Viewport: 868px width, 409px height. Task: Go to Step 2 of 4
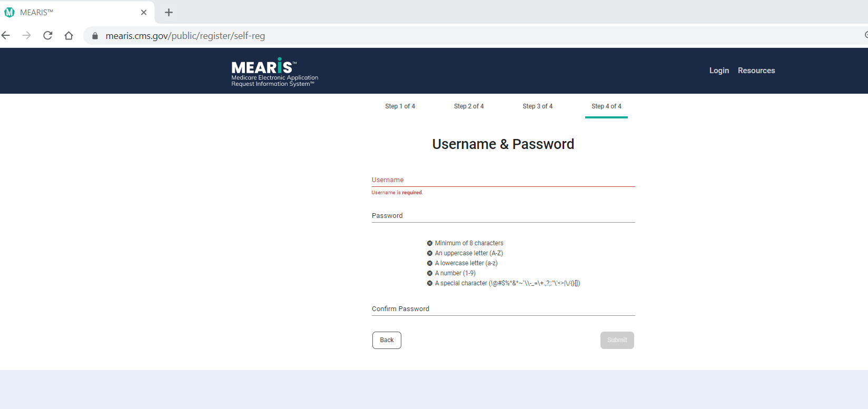pos(469,106)
